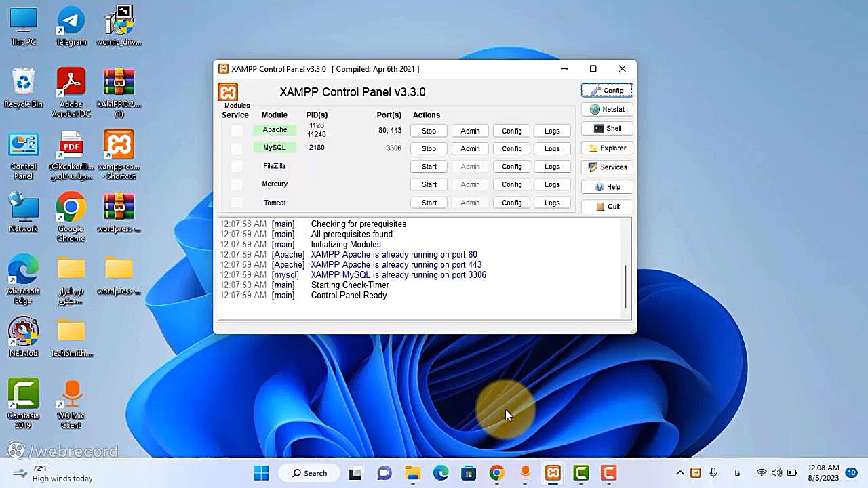Open Microsoft Store from taskbar
The image size is (868, 488).
coord(469,473)
